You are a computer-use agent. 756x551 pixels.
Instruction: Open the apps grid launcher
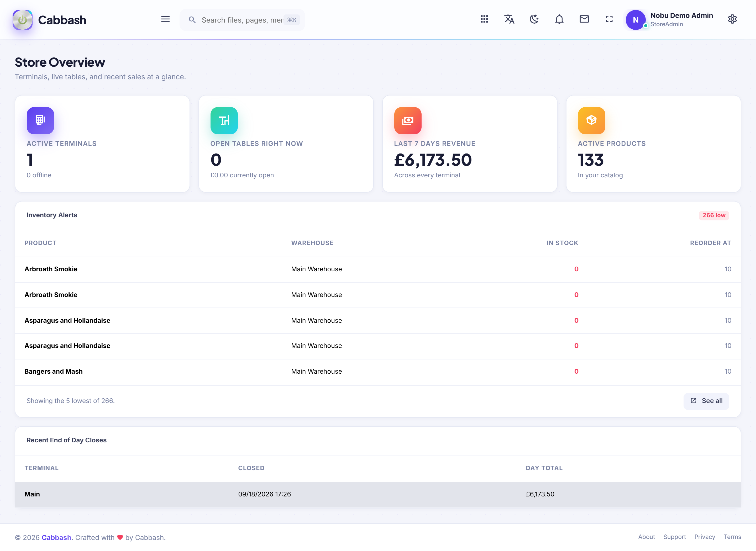point(484,19)
